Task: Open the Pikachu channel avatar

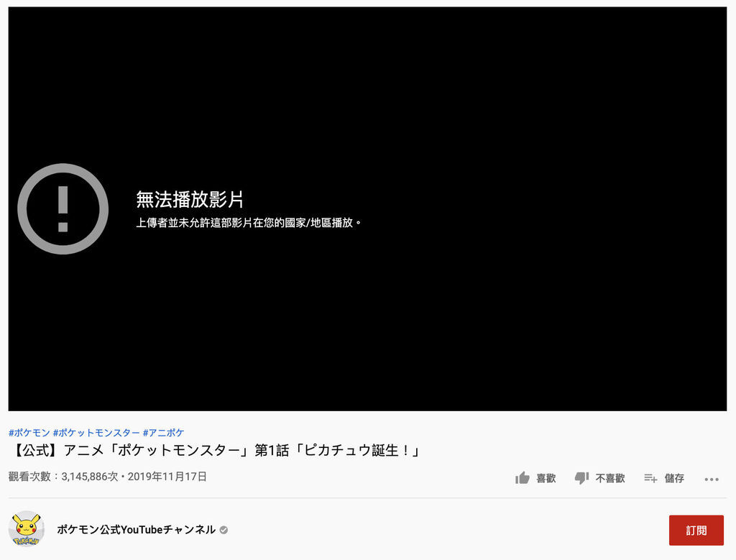Action: 27,528
